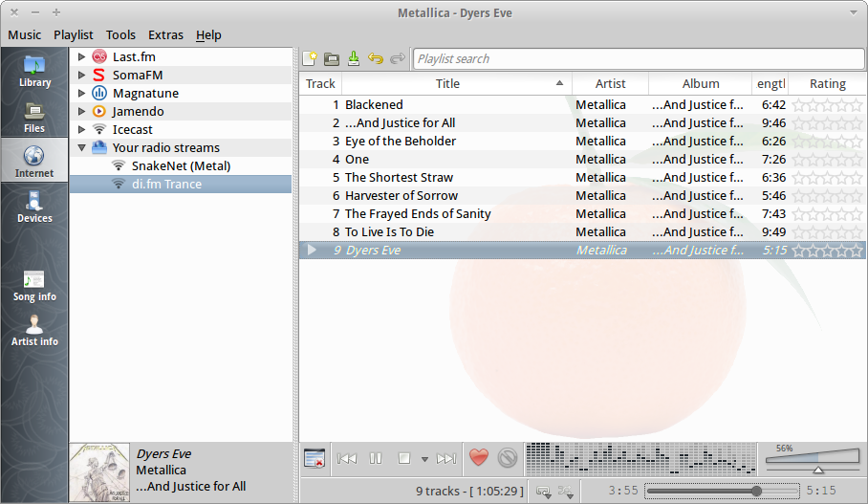868x504 pixels.
Task: Open the Devices sidebar tab
Action: 34,207
